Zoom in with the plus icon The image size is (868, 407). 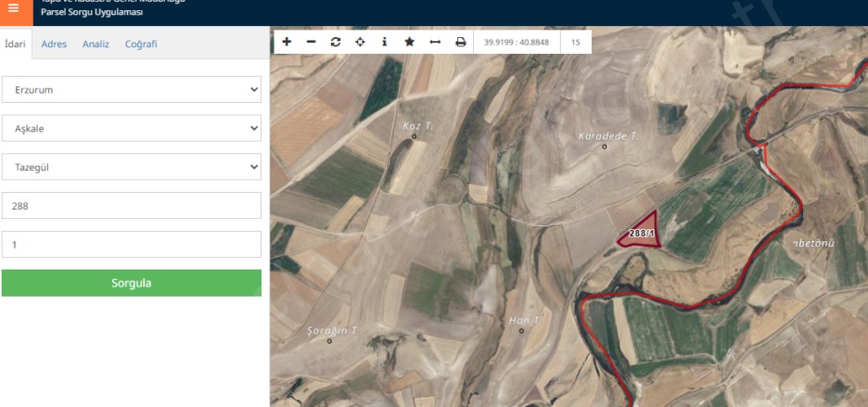pyautogui.click(x=287, y=42)
